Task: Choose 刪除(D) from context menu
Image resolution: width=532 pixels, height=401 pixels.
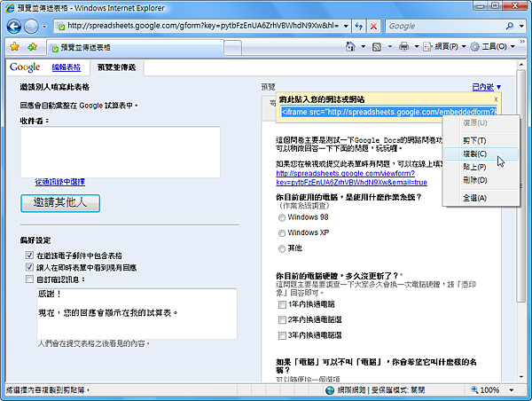Action: (481, 180)
